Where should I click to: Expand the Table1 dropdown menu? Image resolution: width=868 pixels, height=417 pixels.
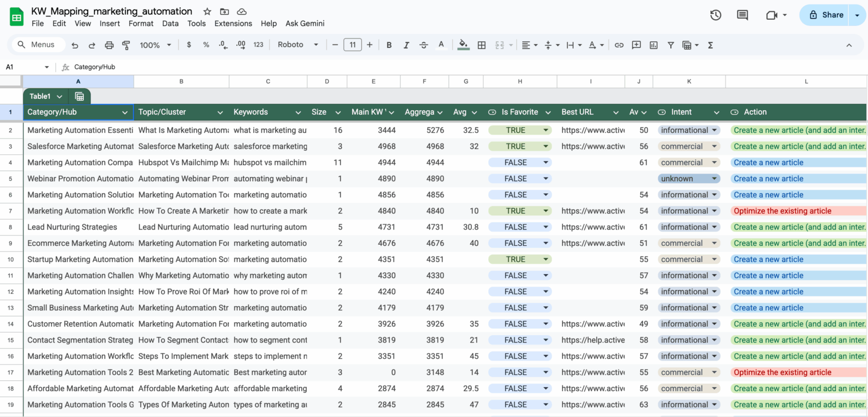[x=59, y=96]
